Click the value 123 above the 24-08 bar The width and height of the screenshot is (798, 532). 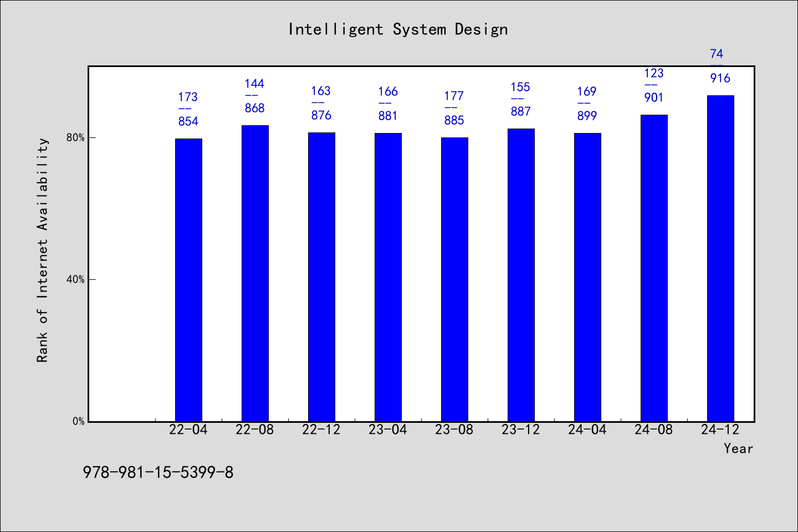point(654,73)
